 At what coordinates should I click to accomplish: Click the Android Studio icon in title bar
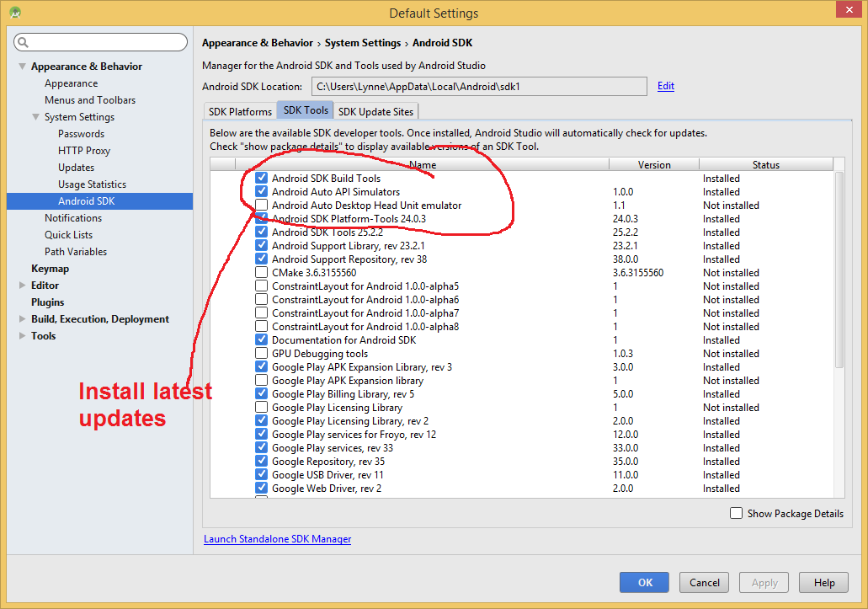[15, 13]
